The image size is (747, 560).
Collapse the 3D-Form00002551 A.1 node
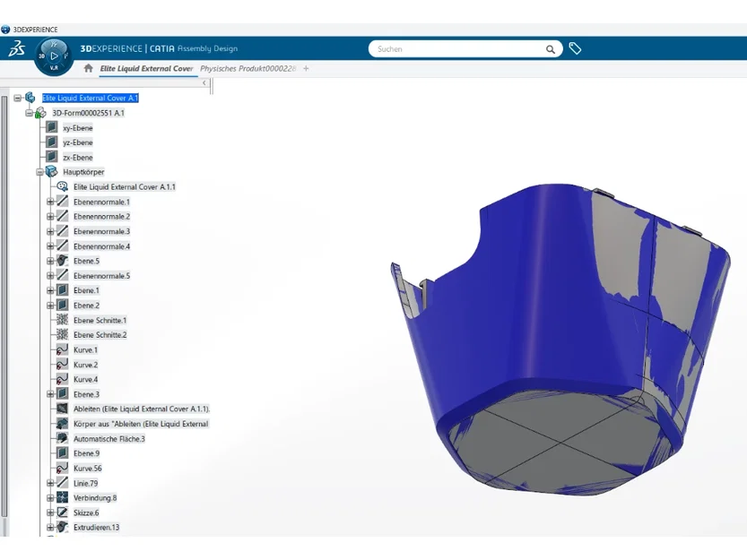pyautogui.click(x=29, y=113)
